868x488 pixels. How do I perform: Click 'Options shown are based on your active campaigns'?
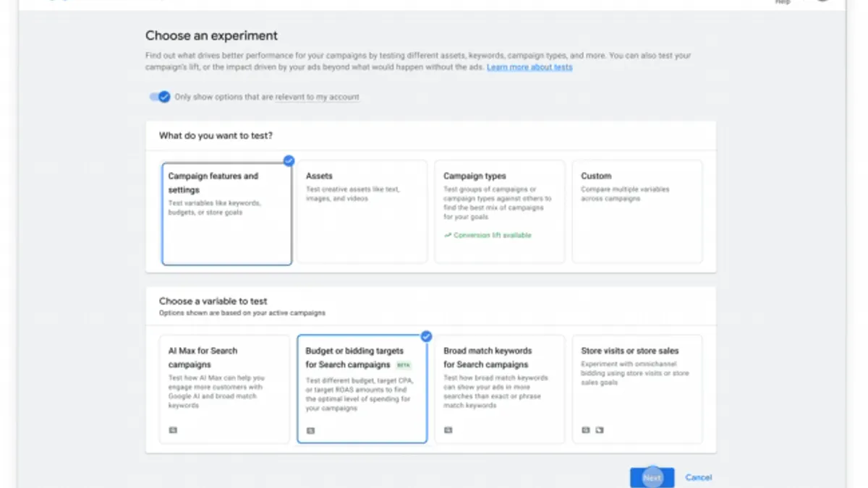tap(242, 313)
